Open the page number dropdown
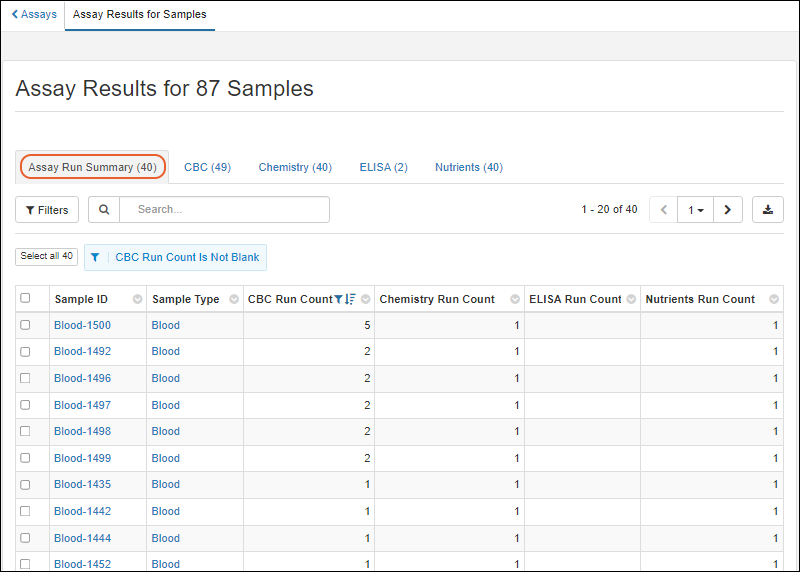 coord(696,210)
